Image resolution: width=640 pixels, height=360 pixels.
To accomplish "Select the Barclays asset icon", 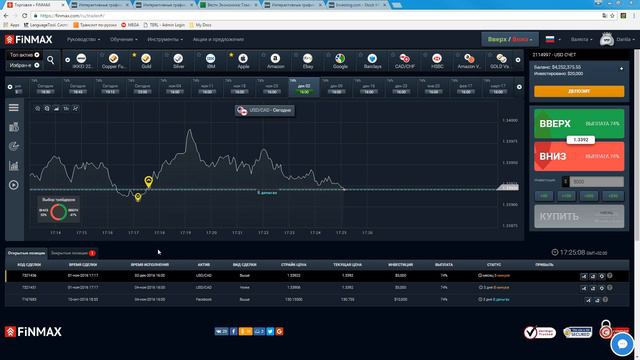I will [372, 59].
